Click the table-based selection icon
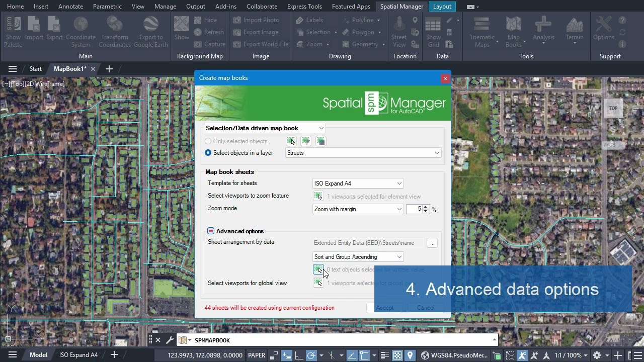The image size is (644, 362). 320,141
